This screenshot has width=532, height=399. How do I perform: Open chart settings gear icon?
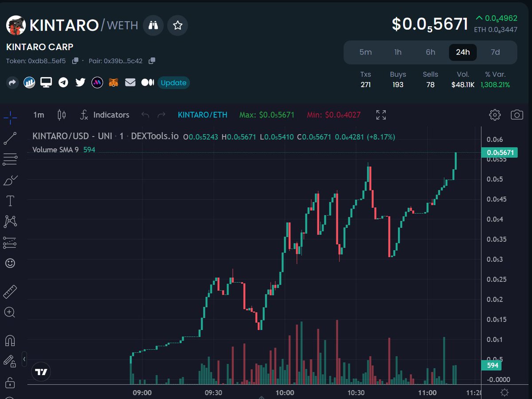point(495,115)
